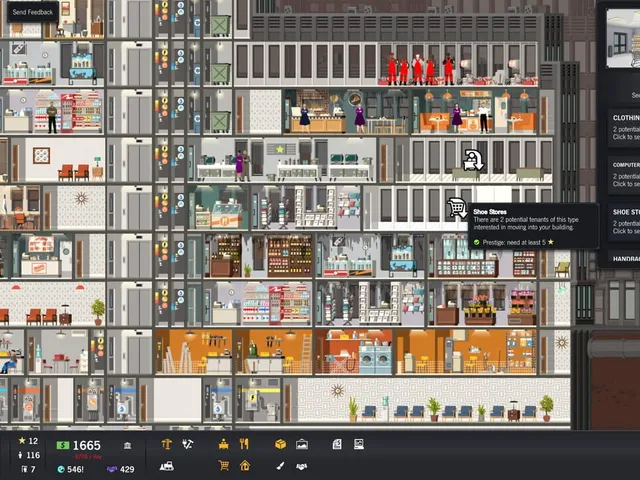
Task: Select the COMPUTER tenant card
Action: [624, 174]
